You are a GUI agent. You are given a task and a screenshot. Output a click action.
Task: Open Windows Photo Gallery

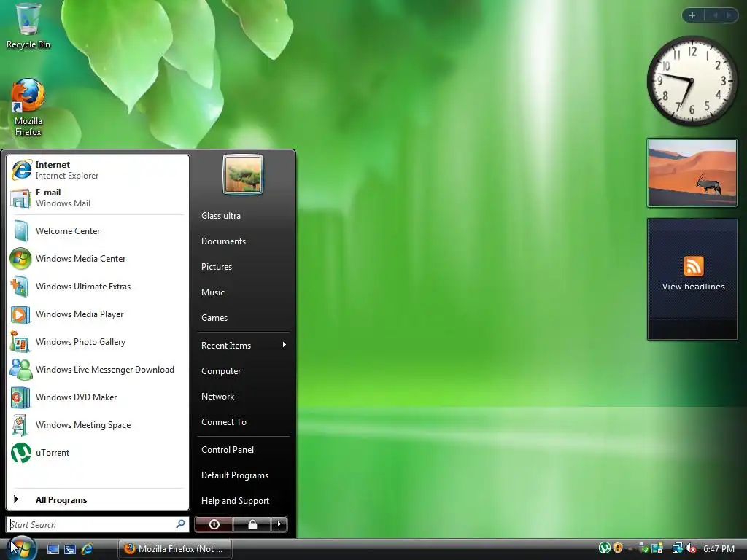97,342
